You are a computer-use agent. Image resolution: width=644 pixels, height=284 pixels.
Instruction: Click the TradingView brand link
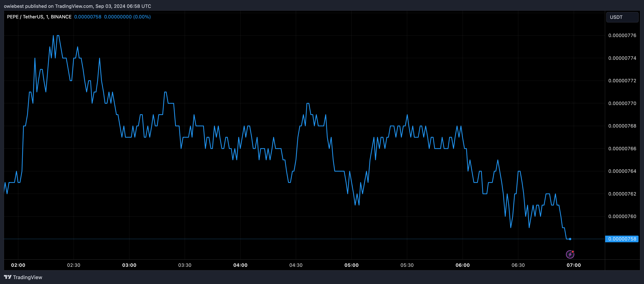[x=23, y=277]
